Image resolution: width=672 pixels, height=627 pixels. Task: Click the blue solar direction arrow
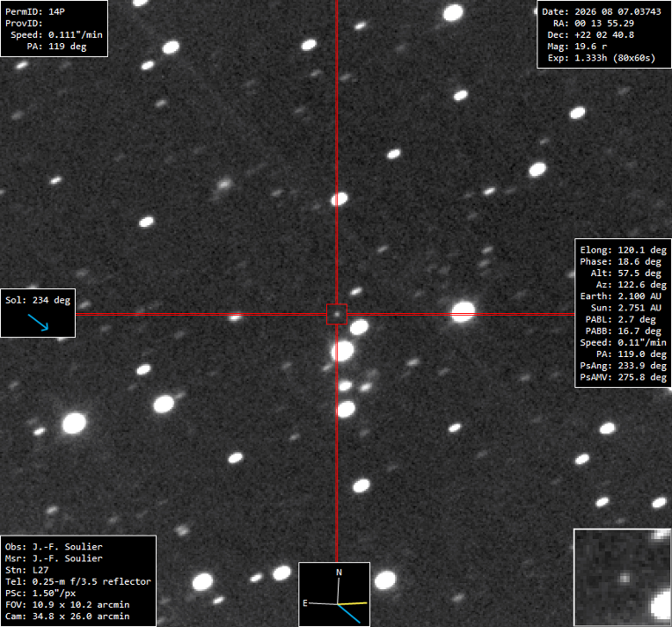pos(38,323)
